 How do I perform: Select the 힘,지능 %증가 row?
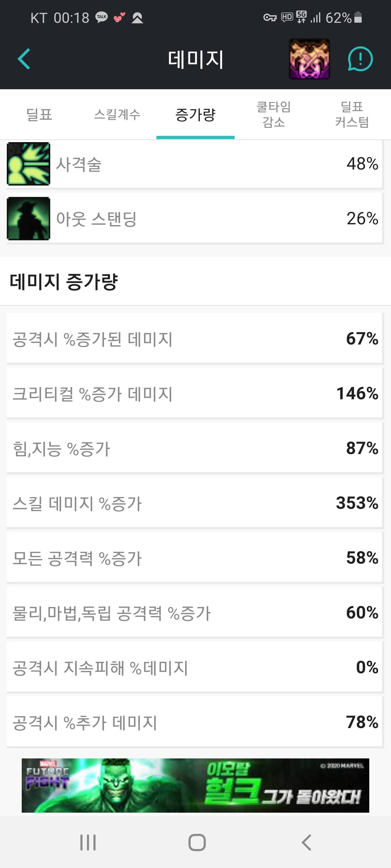click(195, 448)
